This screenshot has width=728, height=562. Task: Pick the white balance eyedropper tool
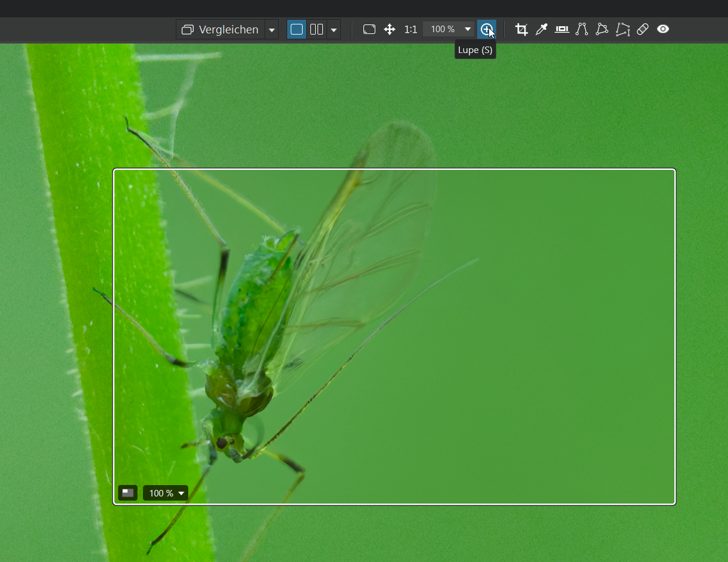(542, 29)
